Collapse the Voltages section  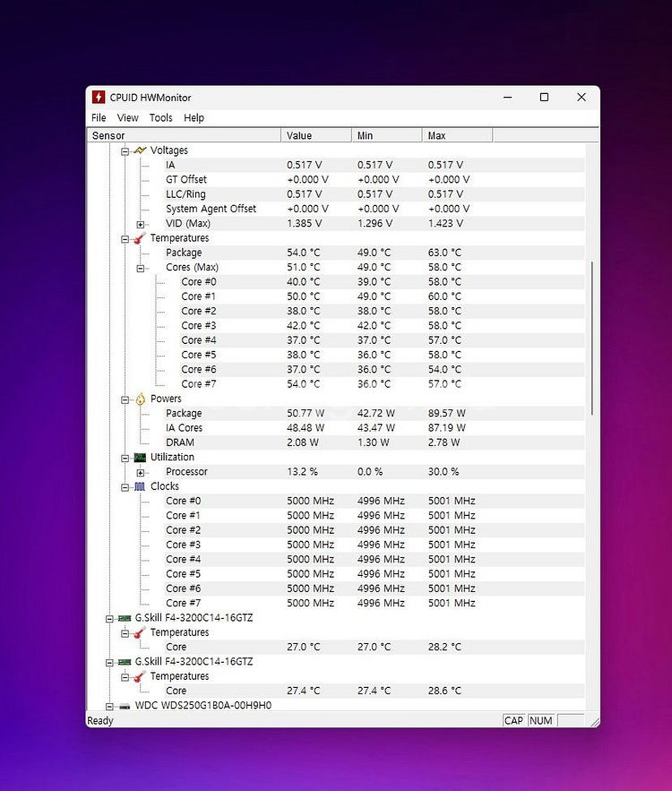click(125, 151)
